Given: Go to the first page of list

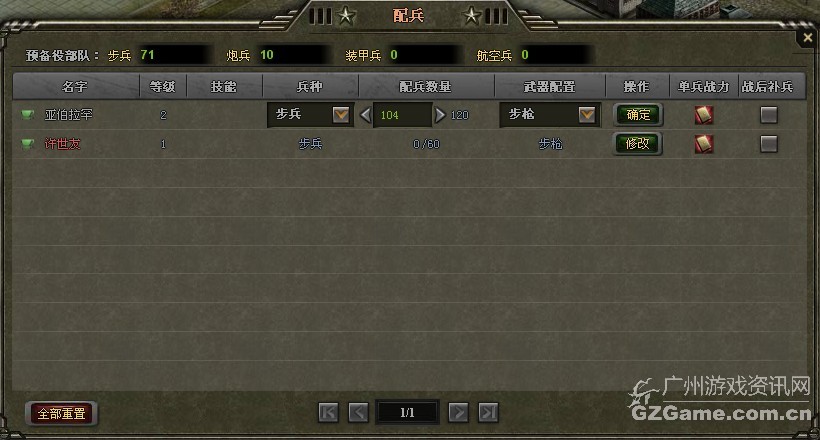Looking at the screenshot, I should click(x=328, y=412).
